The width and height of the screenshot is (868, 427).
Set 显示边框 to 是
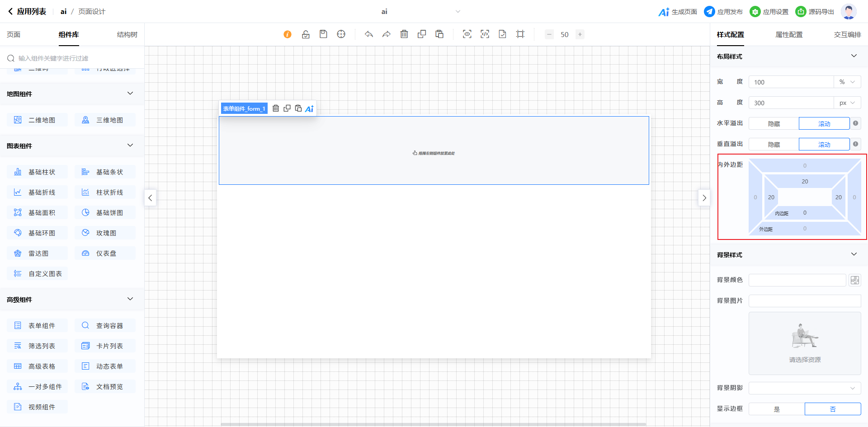(776, 409)
